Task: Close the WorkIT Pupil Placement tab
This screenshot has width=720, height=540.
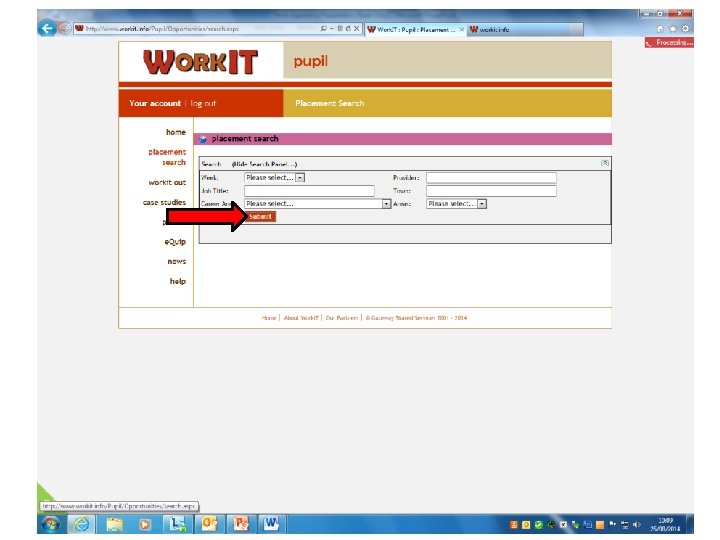Action: click(x=461, y=29)
